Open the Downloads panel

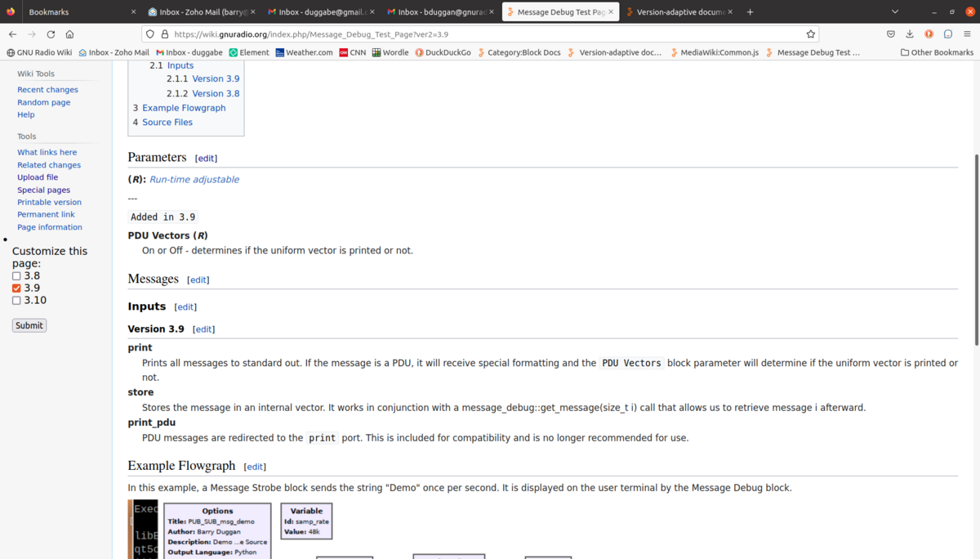pos(909,34)
